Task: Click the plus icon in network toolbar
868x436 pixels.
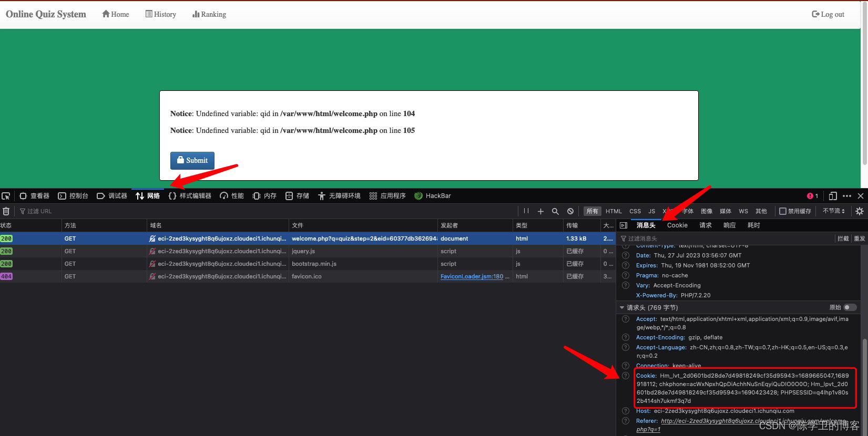Action: 540,211
